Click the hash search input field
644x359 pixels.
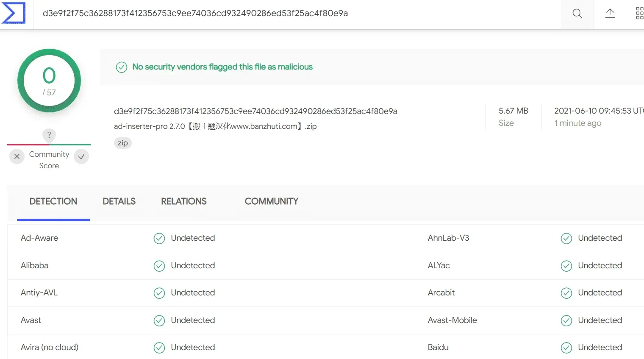click(297, 13)
